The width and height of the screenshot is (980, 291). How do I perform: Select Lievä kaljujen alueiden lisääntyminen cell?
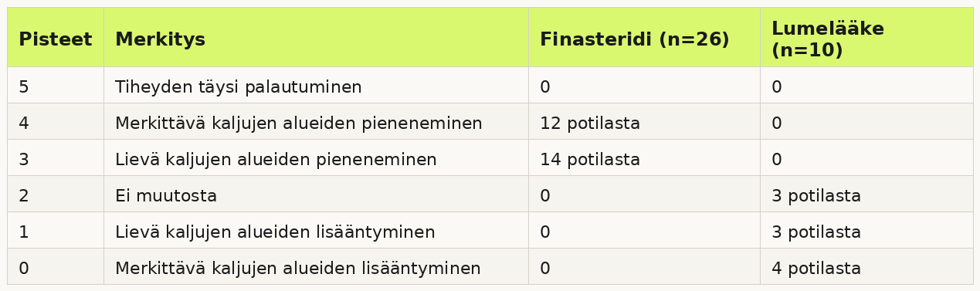click(316, 230)
